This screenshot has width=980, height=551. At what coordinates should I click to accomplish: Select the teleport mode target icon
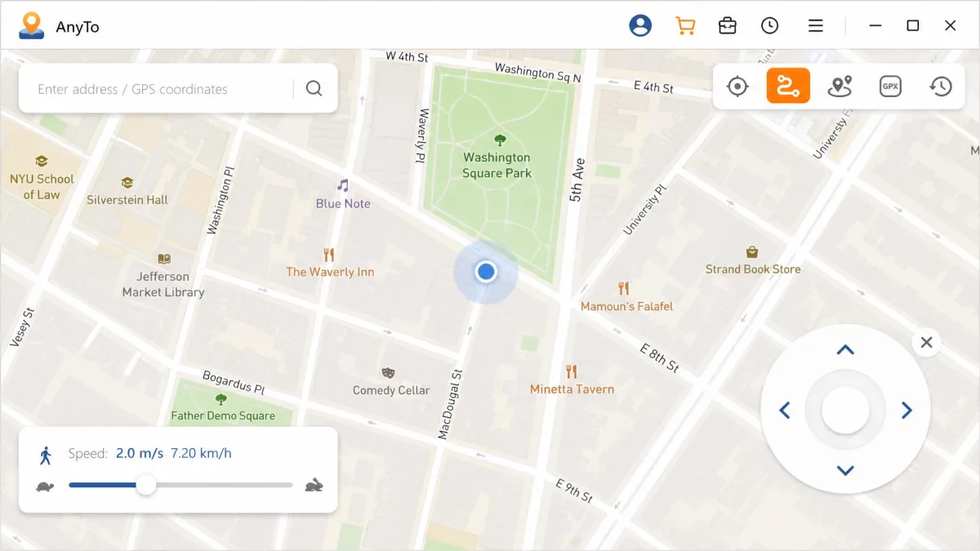point(737,87)
